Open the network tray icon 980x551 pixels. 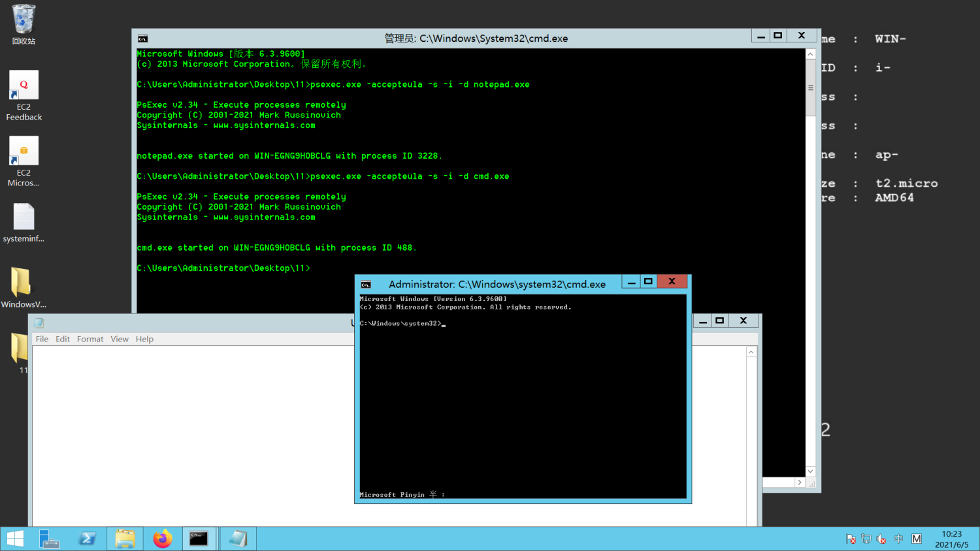[866, 539]
